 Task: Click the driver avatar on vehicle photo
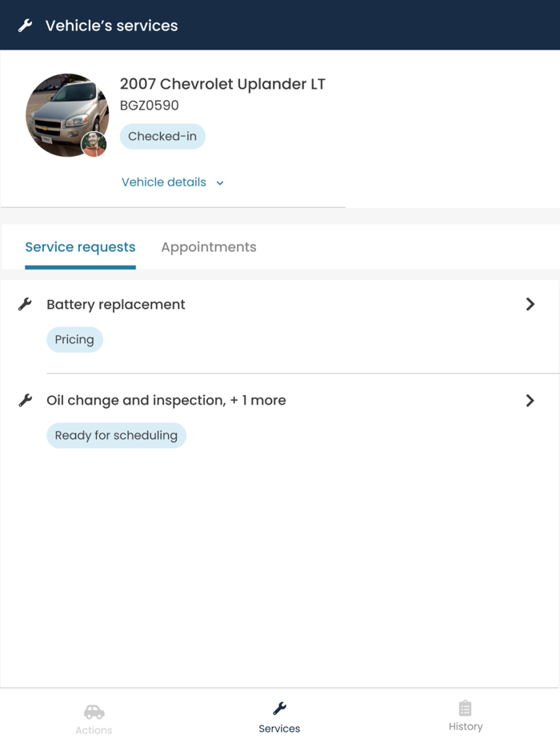click(94, 144)
